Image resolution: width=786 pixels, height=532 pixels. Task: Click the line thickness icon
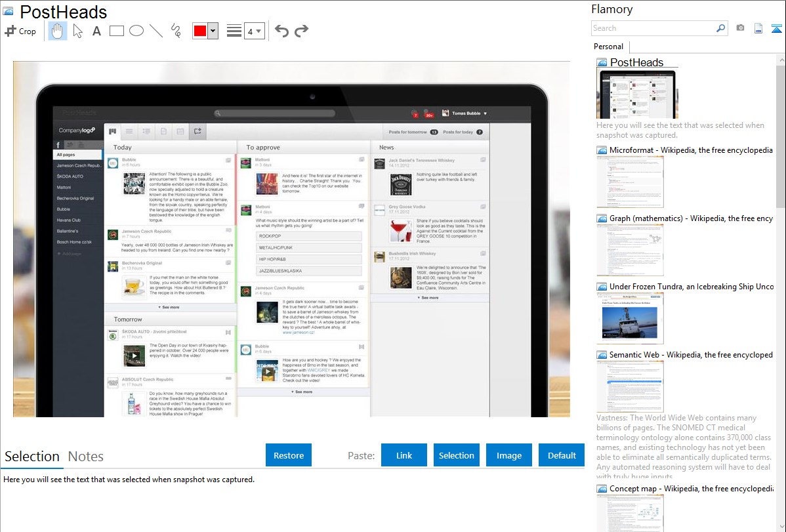(x=234, y=31)
